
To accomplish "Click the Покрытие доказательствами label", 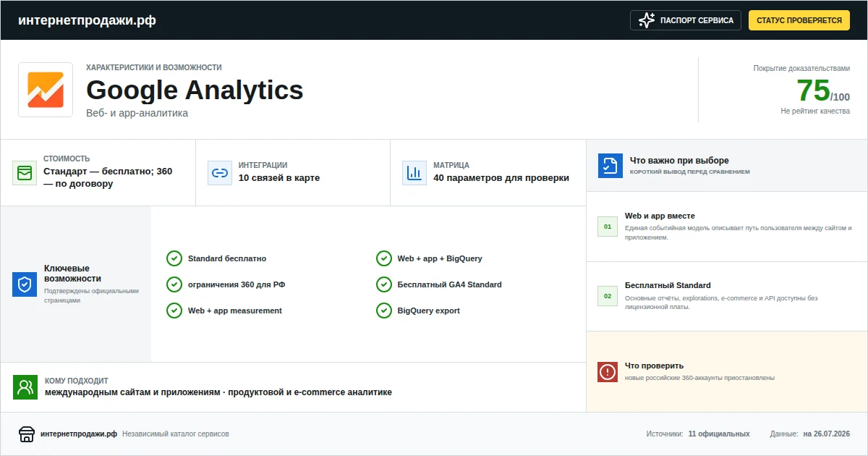I will coord(801,68).
